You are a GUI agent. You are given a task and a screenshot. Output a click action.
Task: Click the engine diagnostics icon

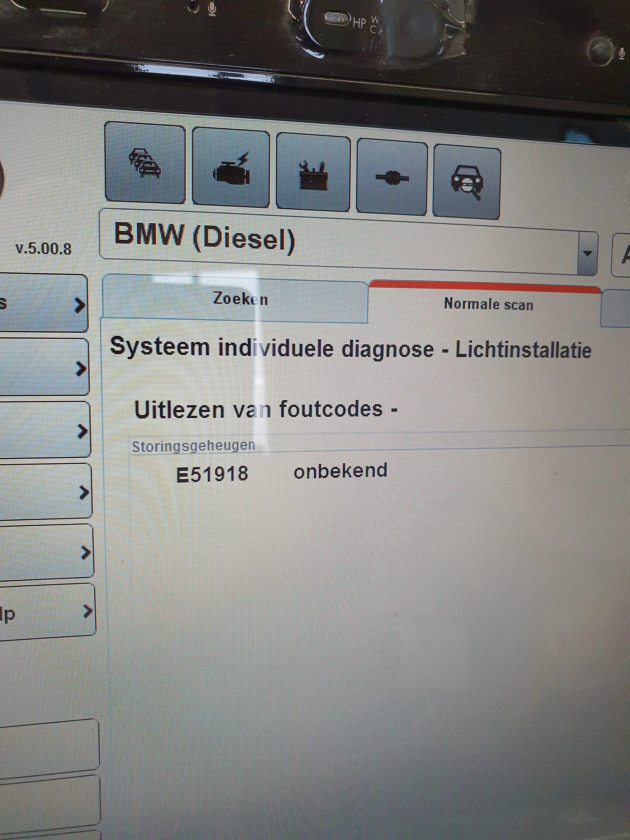pyautogui.click(x=231, y=169)
